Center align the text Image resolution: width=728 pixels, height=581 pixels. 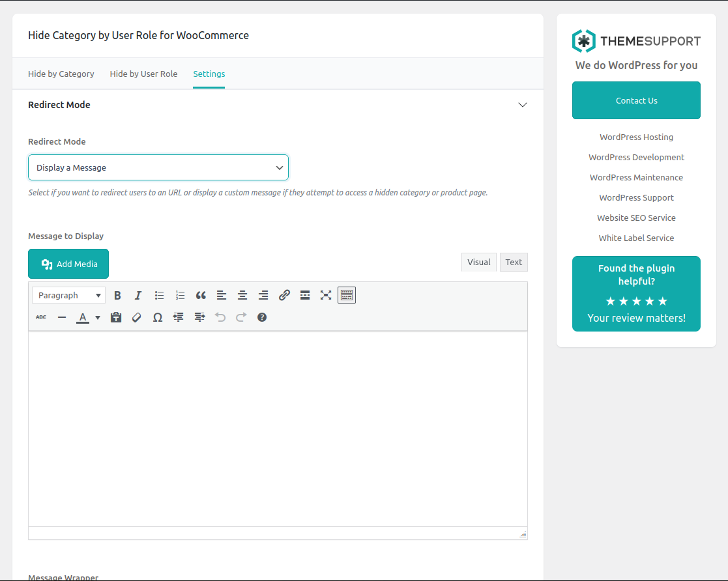(x=242, y=295)
